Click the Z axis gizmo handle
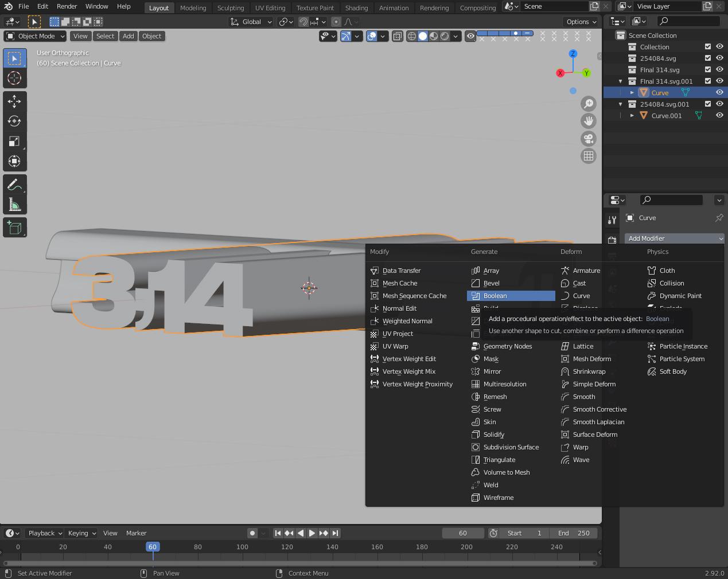 click(573, 53)
